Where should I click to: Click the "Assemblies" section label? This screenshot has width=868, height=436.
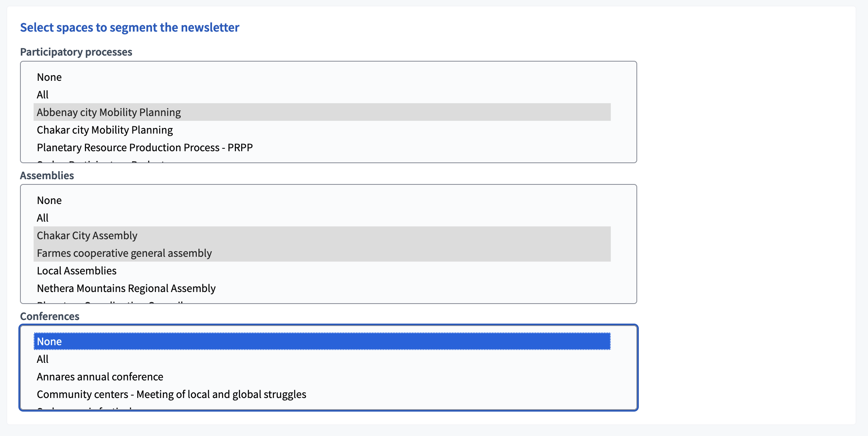point(47,175)
